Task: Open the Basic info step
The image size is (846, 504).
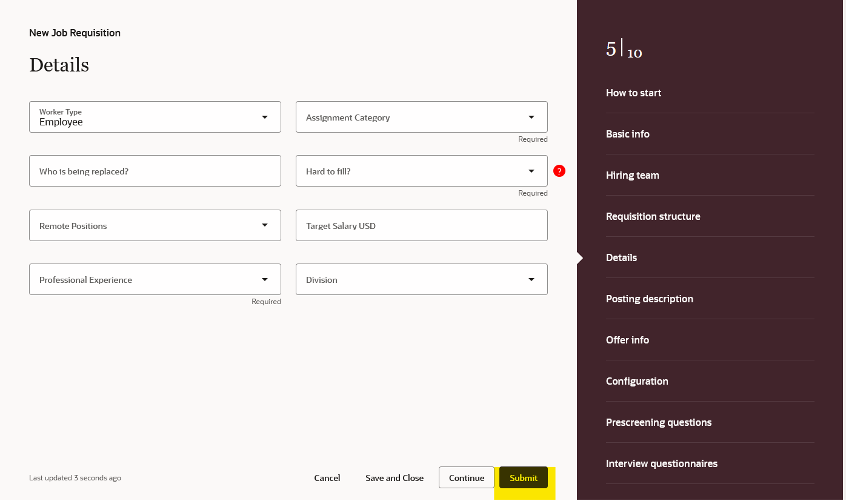Action: coord(628,134)
